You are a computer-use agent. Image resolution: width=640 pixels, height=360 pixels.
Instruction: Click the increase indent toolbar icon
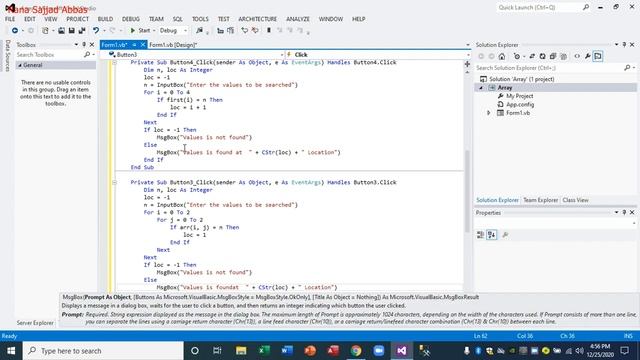[231, 31]
